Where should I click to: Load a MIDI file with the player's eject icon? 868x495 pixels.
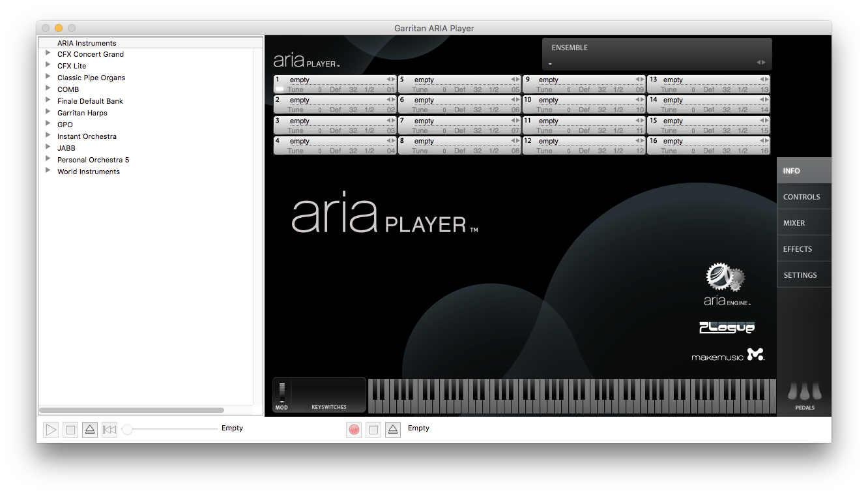90,430
